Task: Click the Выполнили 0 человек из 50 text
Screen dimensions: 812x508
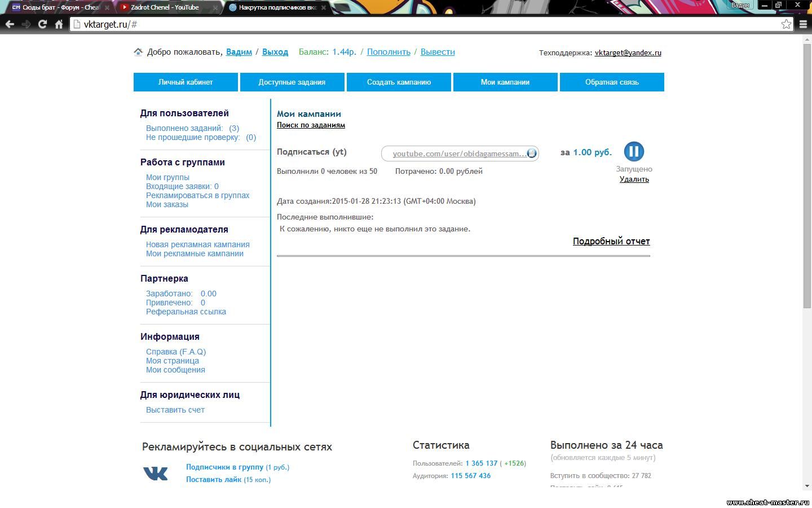Action: point(327,171)
